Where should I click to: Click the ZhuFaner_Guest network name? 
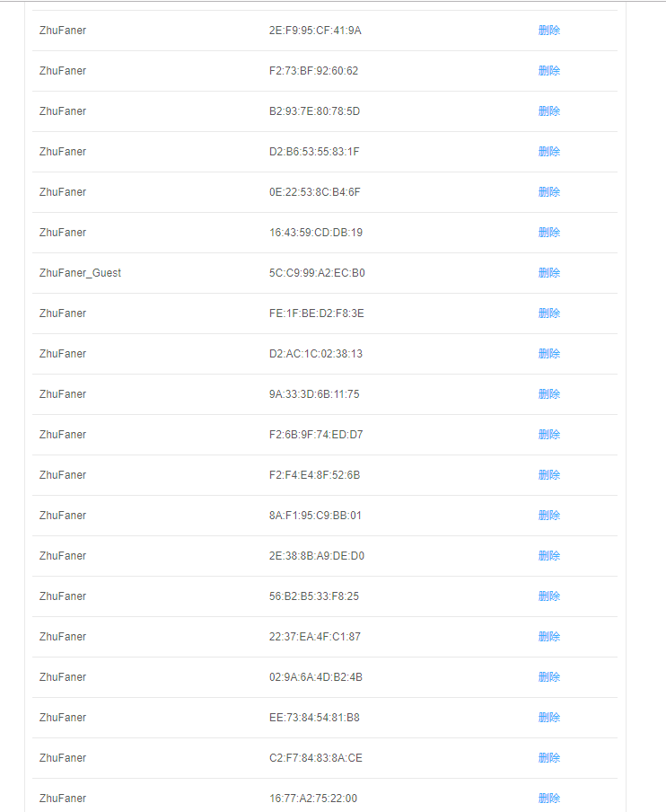(x=80, y=273)
